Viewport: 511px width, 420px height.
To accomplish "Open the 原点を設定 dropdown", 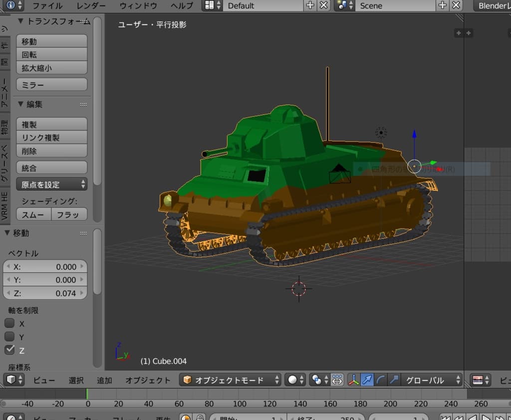I will click(x=52, y=185).
